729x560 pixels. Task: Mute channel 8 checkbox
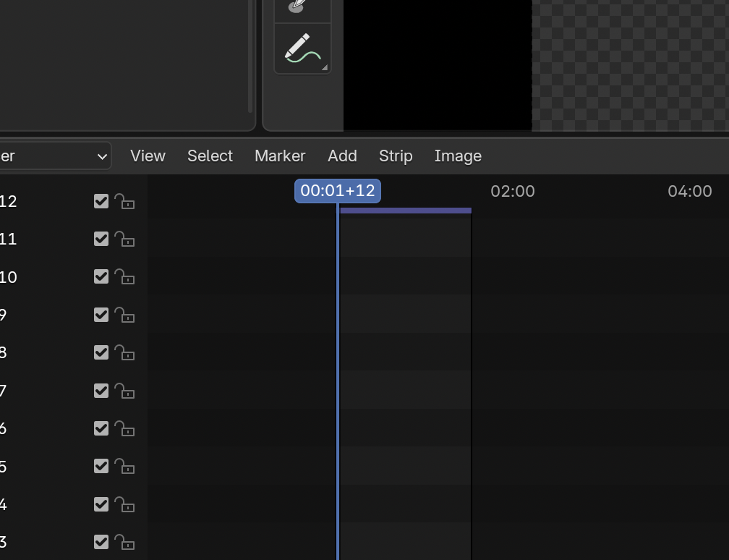(101, 352)
